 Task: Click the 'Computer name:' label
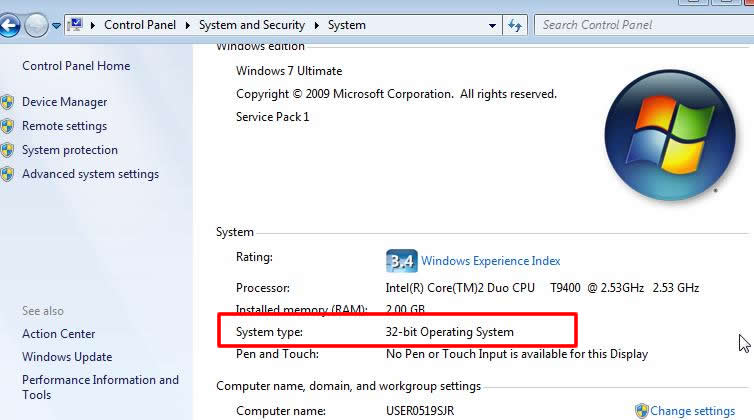[281, 411]
